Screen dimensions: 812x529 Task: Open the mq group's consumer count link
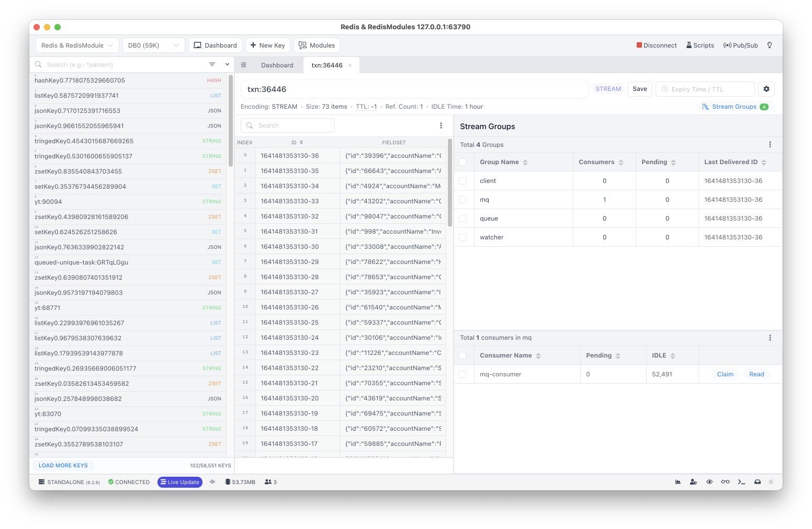(x=604, y=200)
